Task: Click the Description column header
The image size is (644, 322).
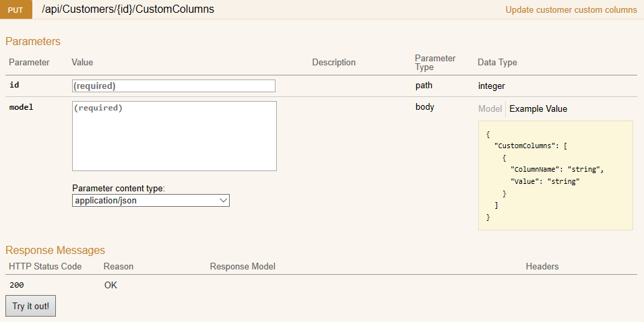Action: pyautogui.click(x=333, y=63)
